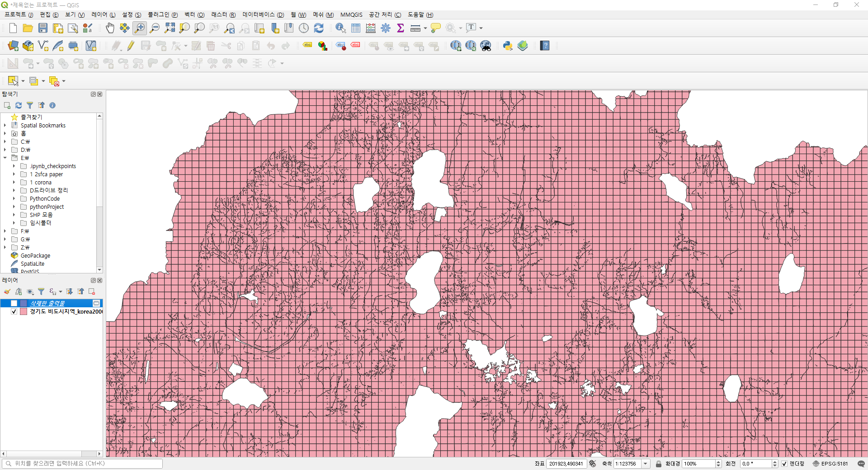Image resolution: width=868 pixels, height=470 pixels.
Task: Remove the selected layer in the Layers panel
Action: click(92, 291)
